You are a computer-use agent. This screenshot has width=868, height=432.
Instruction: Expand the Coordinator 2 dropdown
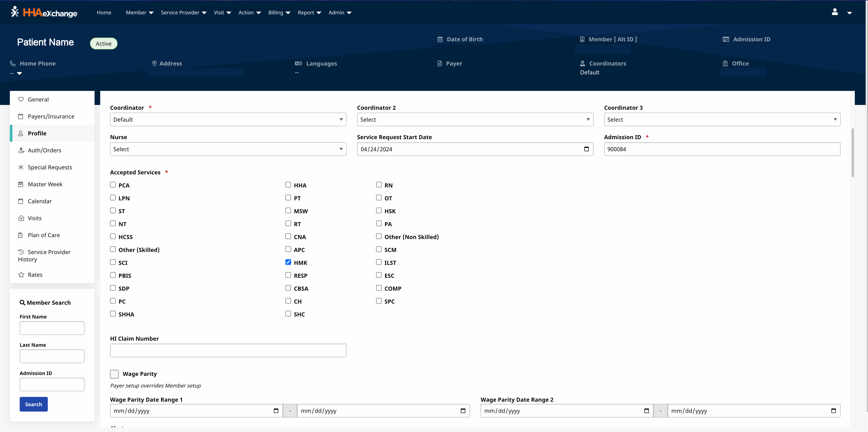[x=475, y=119]
